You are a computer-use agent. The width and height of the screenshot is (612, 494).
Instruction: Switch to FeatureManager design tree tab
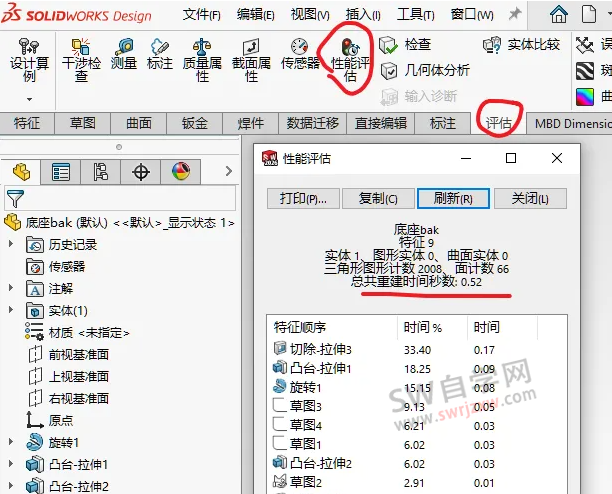(x=21, y=172)
